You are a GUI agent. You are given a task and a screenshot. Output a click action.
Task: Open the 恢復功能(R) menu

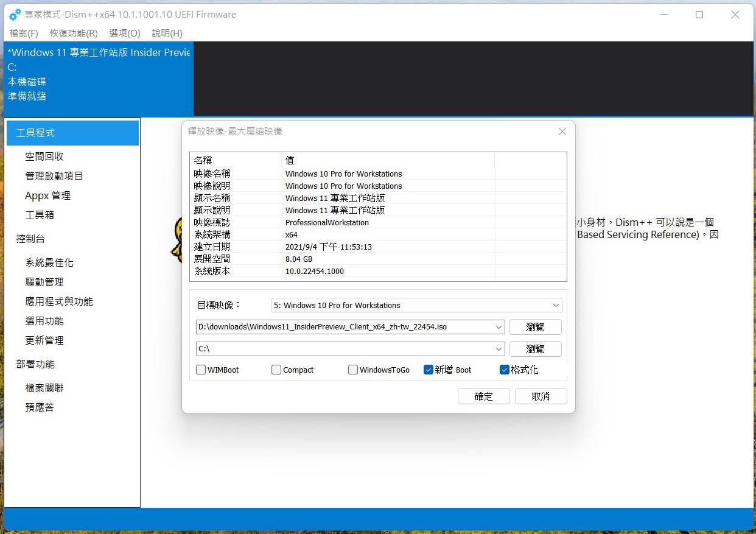click(74, 33)
